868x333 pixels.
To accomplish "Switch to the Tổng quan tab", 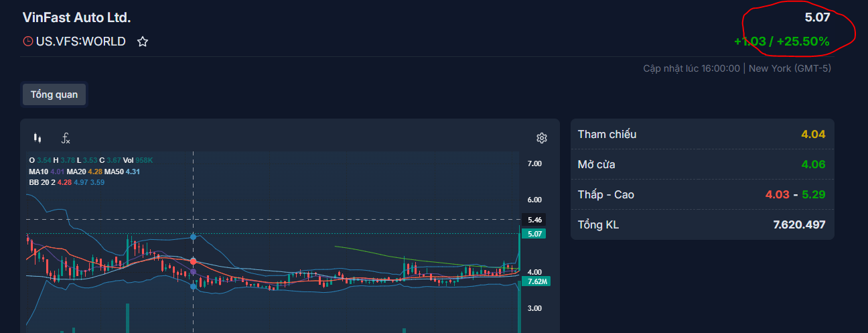I will pos(54,94).
